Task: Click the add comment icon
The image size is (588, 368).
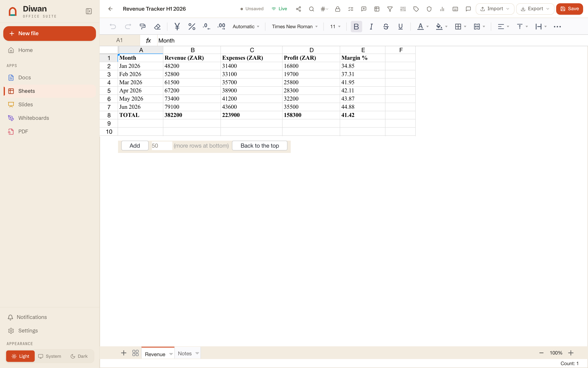Action: pyautogui.click(x=364, y=9)
